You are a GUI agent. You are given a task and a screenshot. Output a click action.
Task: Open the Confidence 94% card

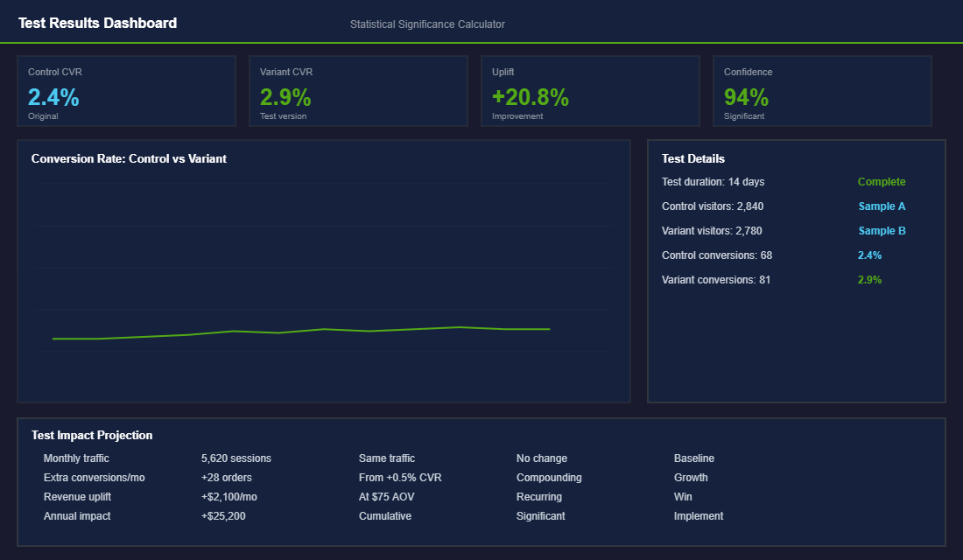coord(822,90)
